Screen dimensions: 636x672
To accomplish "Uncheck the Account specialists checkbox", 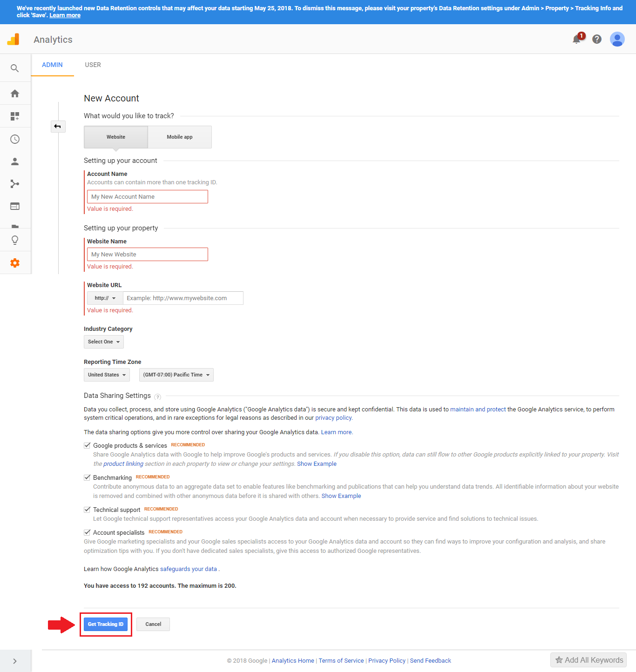I will pyautogui.click(x=87, y=532).
